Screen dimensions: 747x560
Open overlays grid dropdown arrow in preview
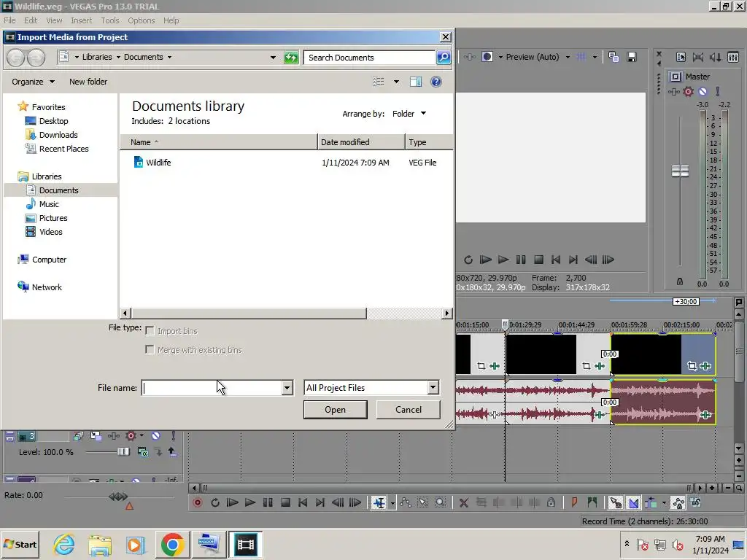coord(595,57)
